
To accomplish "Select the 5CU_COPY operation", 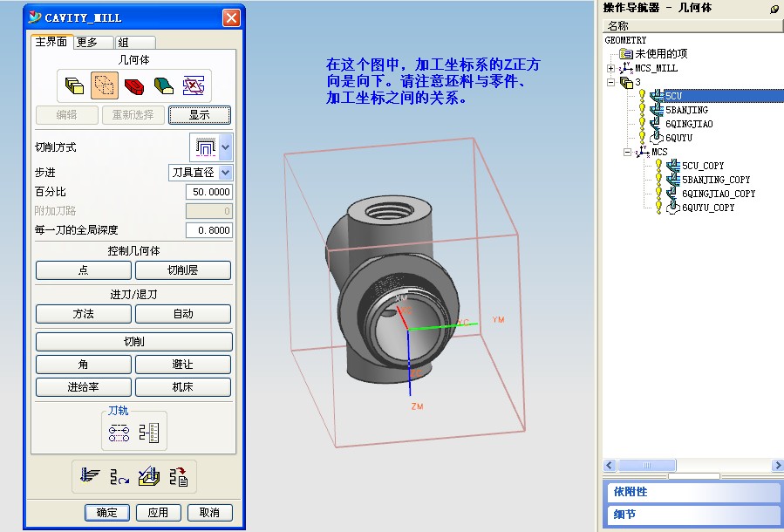I will (x=703, y=166).
